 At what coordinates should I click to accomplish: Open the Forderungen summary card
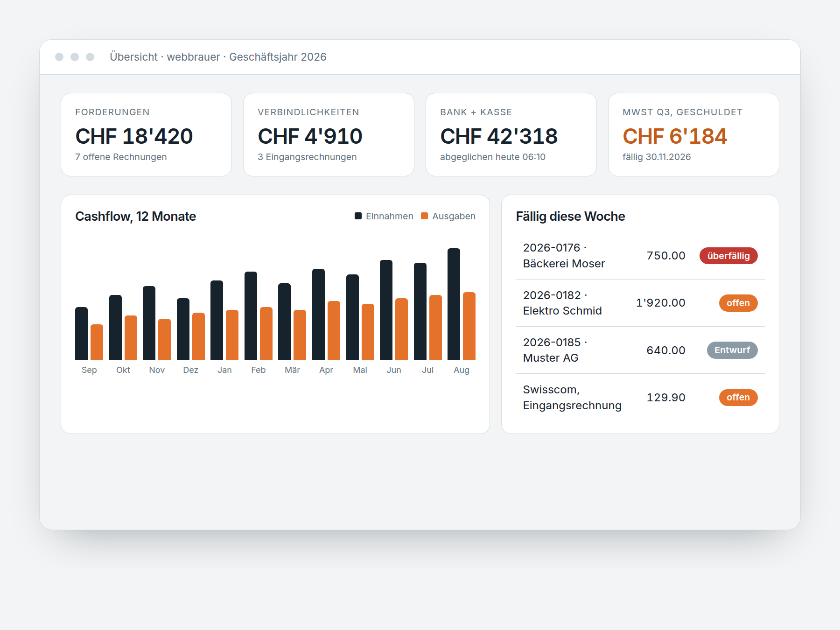[x=146, y=135]
